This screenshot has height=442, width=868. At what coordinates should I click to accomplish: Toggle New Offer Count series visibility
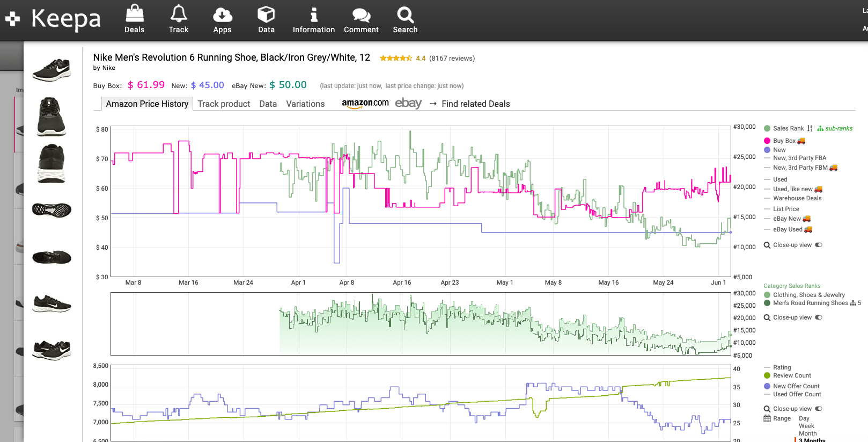tap(792, 386)
